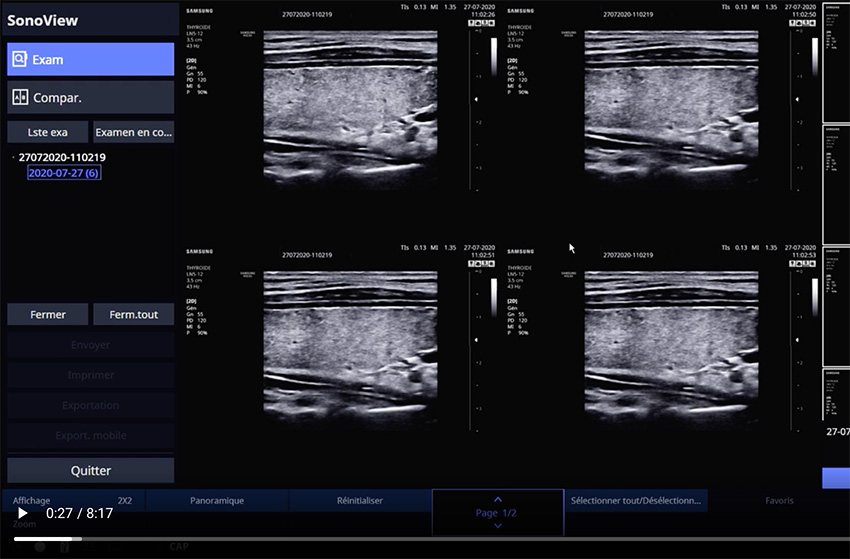Screen dimensions: 850x559
Task: Play the video with the play button
Action: click(22, 513)
